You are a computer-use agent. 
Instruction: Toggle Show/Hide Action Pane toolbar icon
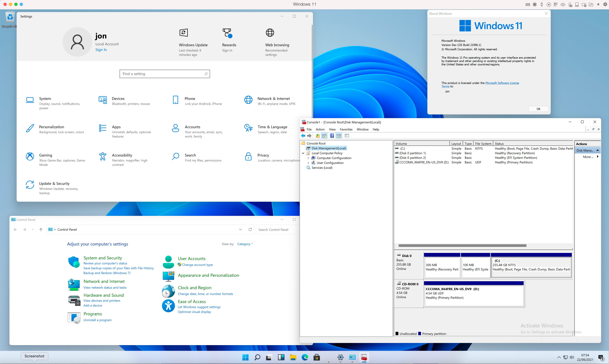coord(339,136)
